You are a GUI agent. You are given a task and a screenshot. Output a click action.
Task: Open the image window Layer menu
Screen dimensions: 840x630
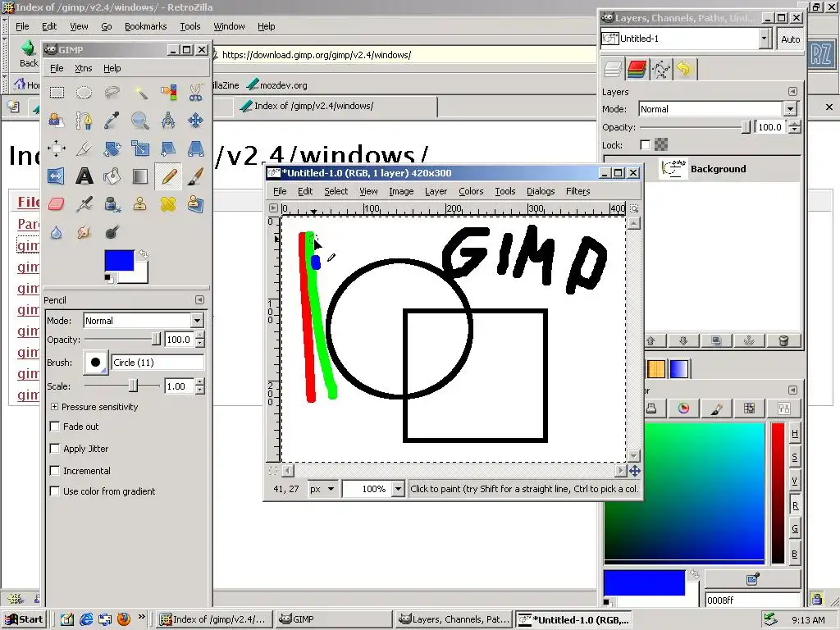[436, 191]
